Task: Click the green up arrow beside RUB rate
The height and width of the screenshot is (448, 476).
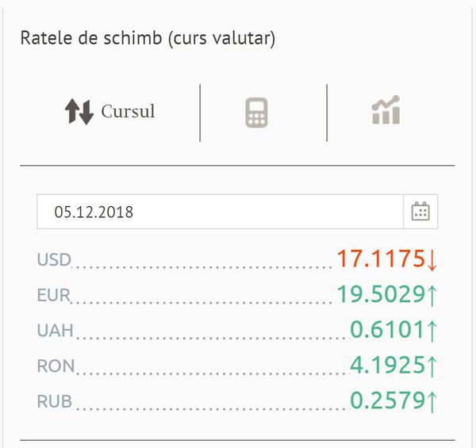Action: tap(432, 401)
